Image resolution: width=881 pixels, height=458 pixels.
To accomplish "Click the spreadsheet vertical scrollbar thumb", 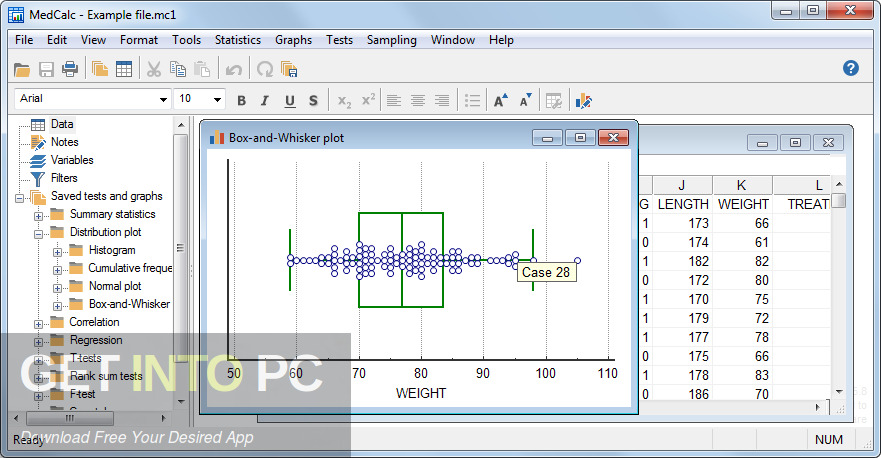I will 839,201.
